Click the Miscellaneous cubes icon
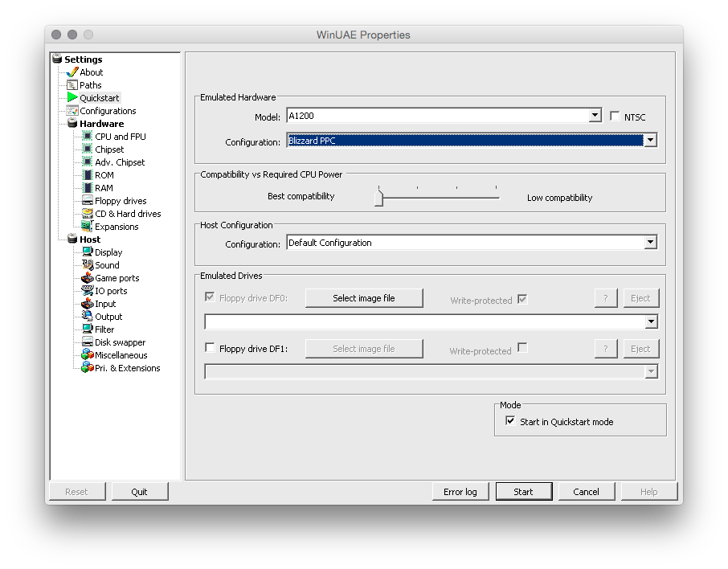 88,355
